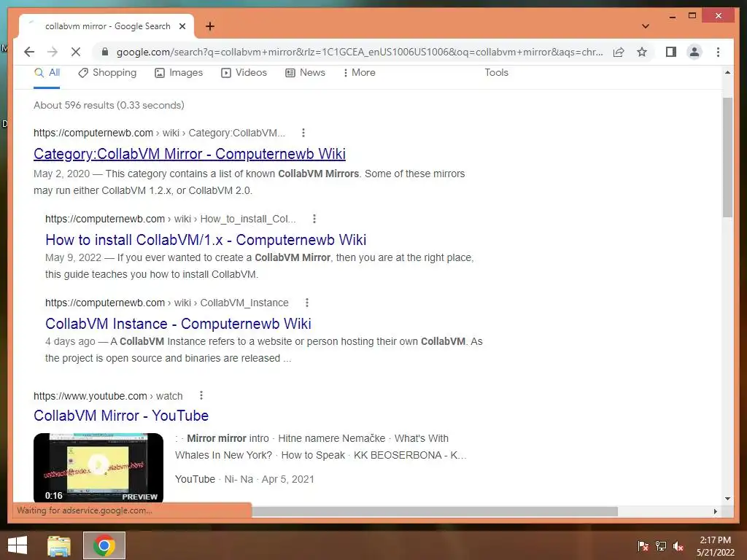The height and width of the screenshot is (560, 747).
Task: Click the Chrome taskbar icon
Action: 104,545
